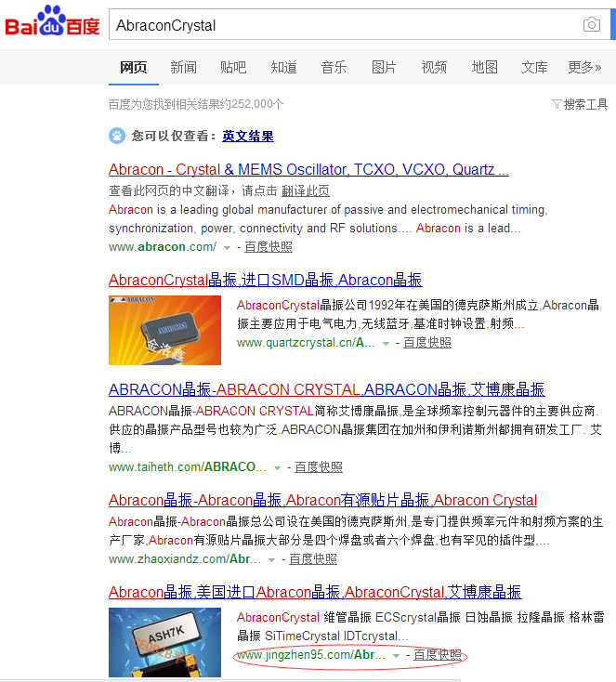Click the funnel icon beside 搜索工具
The width and height of the screenshot is (616, 682).
click(557, 104)
